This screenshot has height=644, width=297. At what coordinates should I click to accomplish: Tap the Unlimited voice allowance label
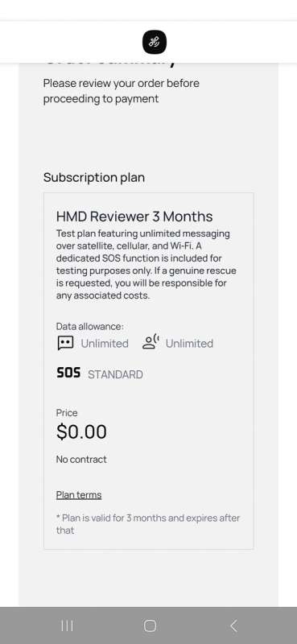[x=189, y=344]
